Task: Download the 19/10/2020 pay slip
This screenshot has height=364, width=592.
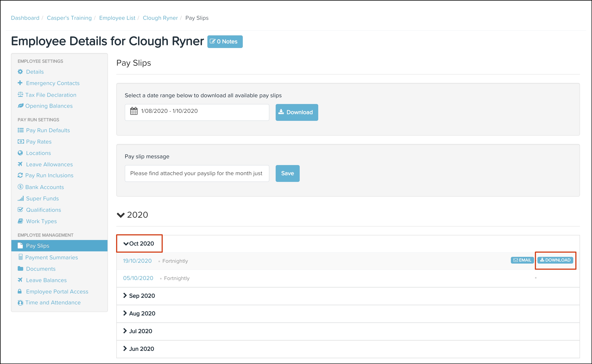Action: click(555, 260)
